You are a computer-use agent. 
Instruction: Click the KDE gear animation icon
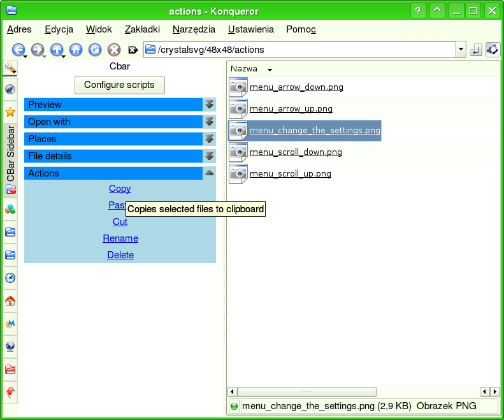pyautogui.click(x=493, y=50)
